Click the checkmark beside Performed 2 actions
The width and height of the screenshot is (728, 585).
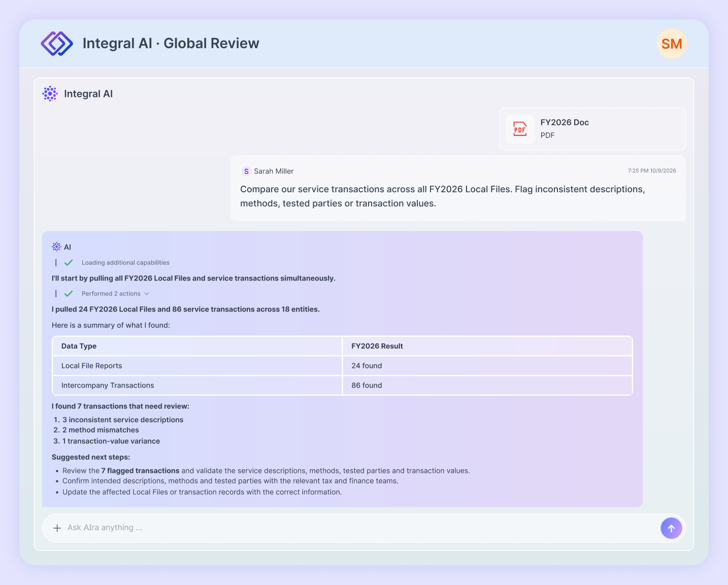pyautogui.click(x=69, y=294)
